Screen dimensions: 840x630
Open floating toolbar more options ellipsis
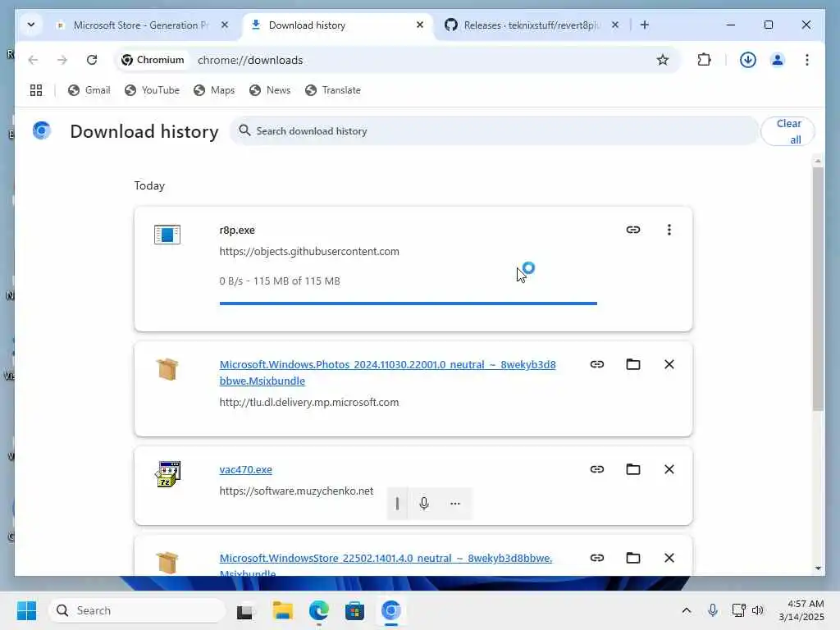coord(454,504)
